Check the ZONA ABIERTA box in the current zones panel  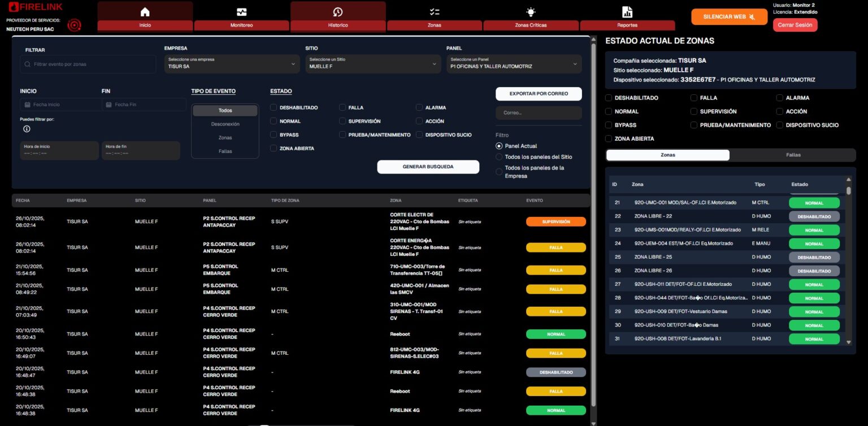point(609,138)
